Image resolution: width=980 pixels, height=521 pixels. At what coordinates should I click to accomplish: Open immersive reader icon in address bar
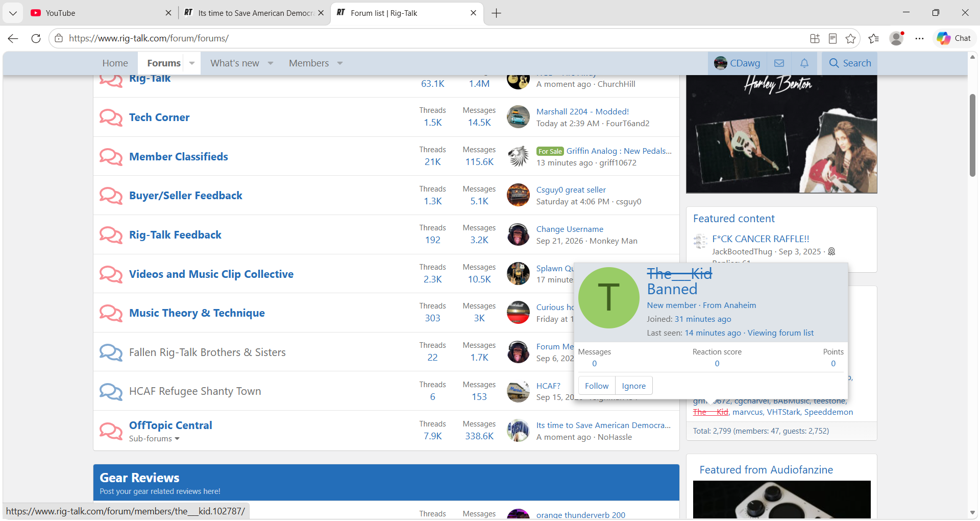[832, 38]
